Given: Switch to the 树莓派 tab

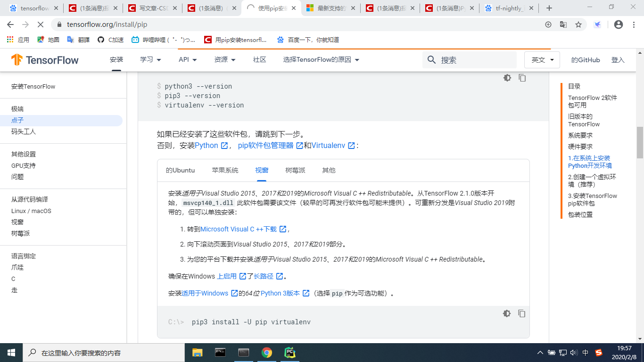Looking at the screenshot, I should (x=295, y=170).
